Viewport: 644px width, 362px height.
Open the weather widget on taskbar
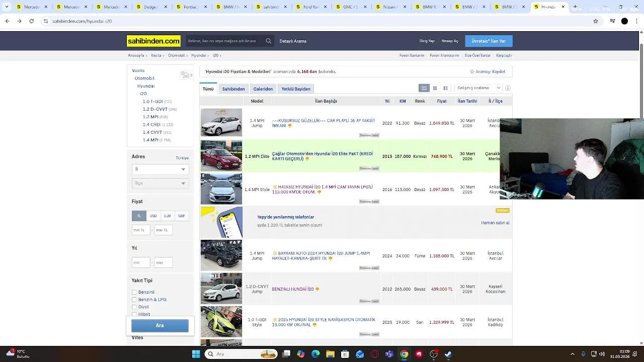(x=18, y=354)
